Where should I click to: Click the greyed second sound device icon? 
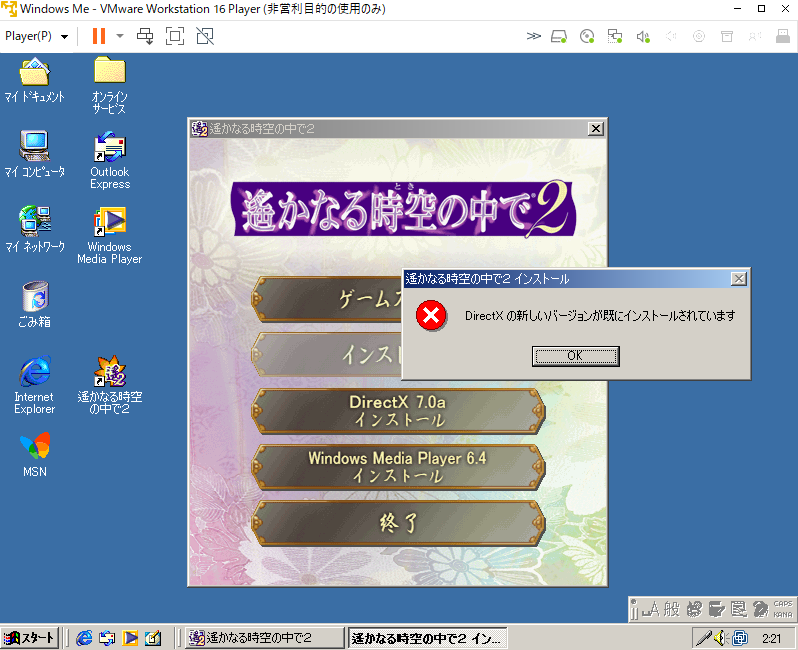671,36
